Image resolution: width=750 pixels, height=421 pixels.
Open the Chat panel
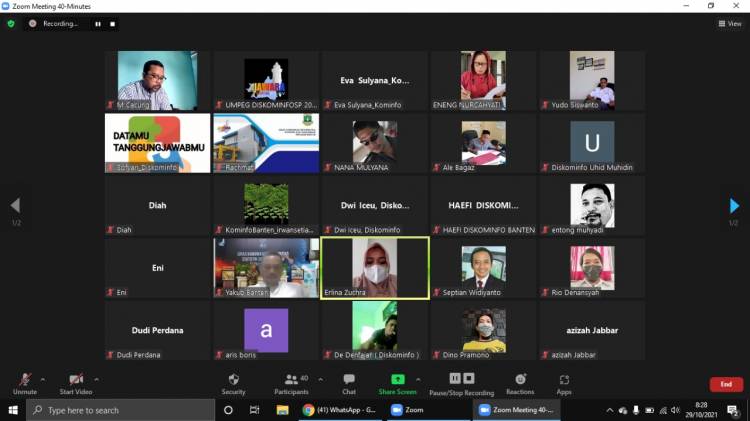[349, 384]
